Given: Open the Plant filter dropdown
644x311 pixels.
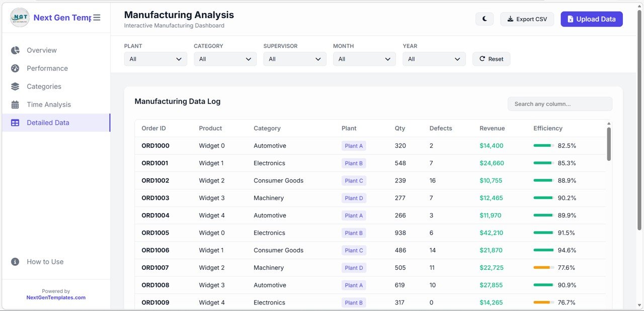Looking at the screenshot, I should click(155, 59).
